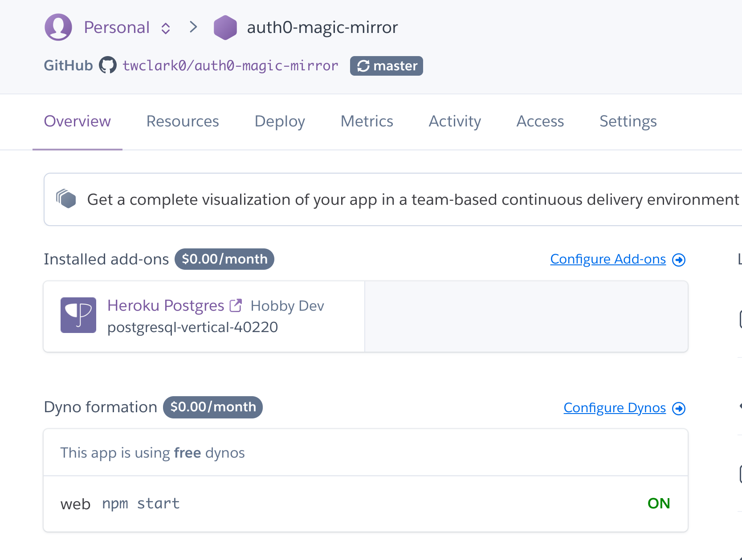The image size is (742, 560).
Task: Click the arrow icon beside Configure Add-ons
Action: (679, 260)
